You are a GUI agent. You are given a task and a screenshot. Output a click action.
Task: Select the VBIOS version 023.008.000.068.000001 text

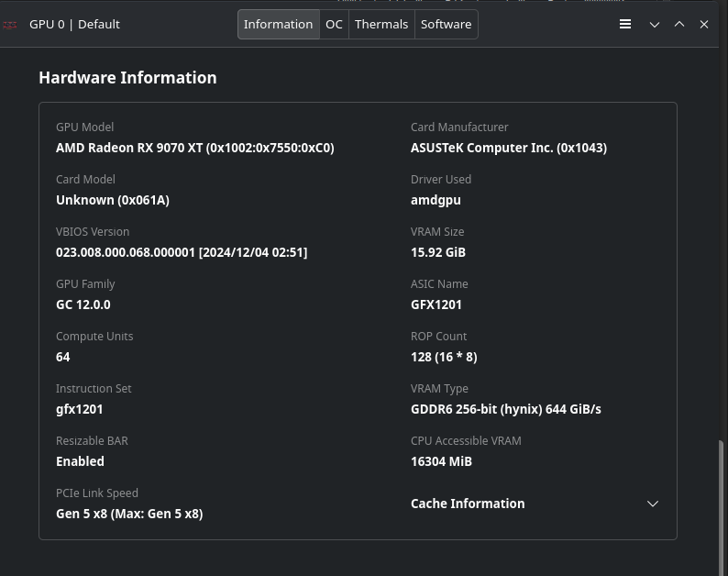point(182,252)
